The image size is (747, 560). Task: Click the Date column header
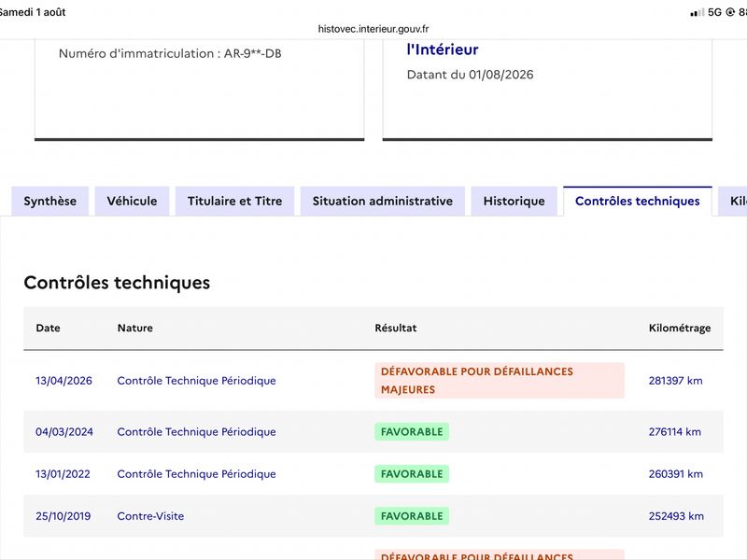[x=49, y=329]
